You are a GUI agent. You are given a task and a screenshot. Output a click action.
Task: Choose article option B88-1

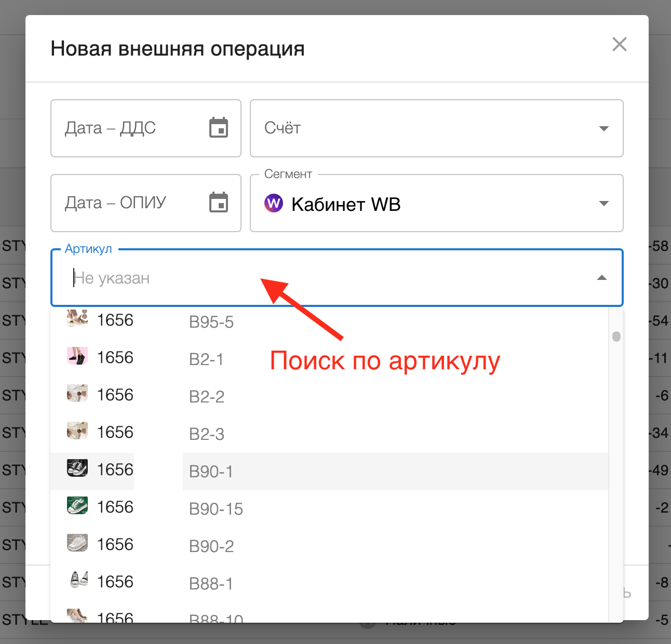tap(329, 583)
